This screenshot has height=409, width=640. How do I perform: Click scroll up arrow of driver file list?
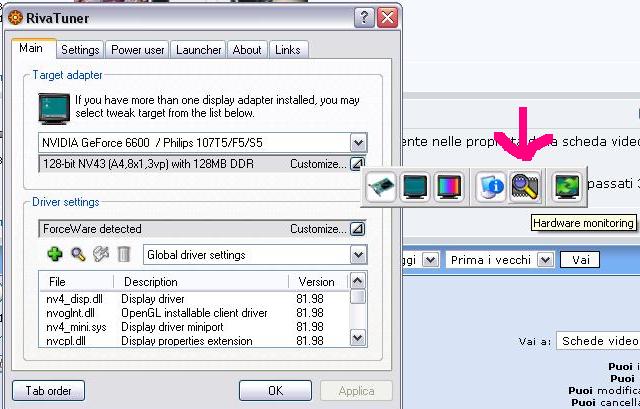tap(358, 280)
